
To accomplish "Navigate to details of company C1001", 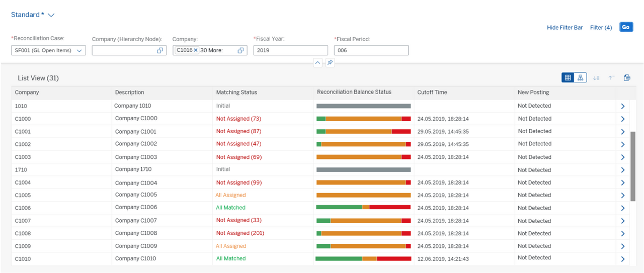I will click(x=622, y=132).
